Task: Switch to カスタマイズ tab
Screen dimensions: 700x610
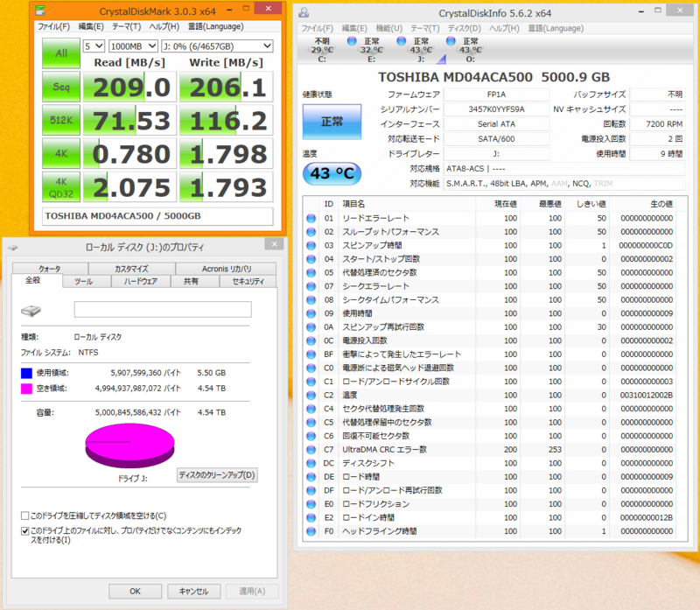Action: point(132,269)
